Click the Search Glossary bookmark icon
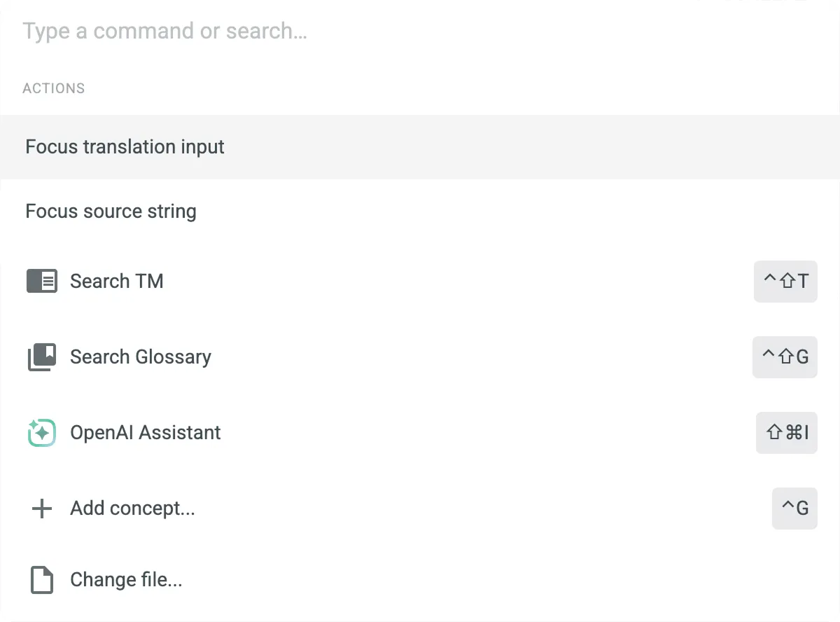840x622 pixels. (x=42, y=357)
